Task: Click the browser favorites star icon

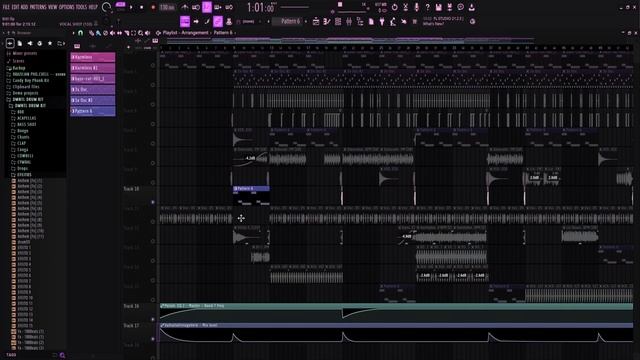Action: 50,43
